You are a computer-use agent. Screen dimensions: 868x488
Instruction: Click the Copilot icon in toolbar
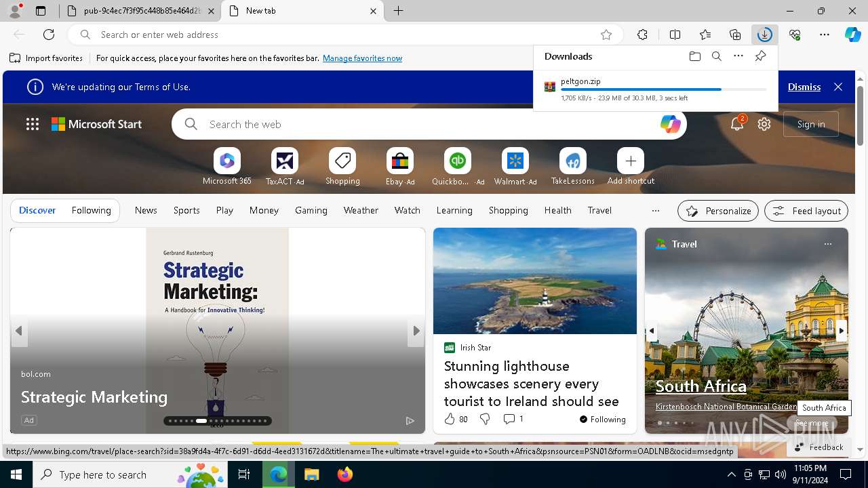[852, 35]
